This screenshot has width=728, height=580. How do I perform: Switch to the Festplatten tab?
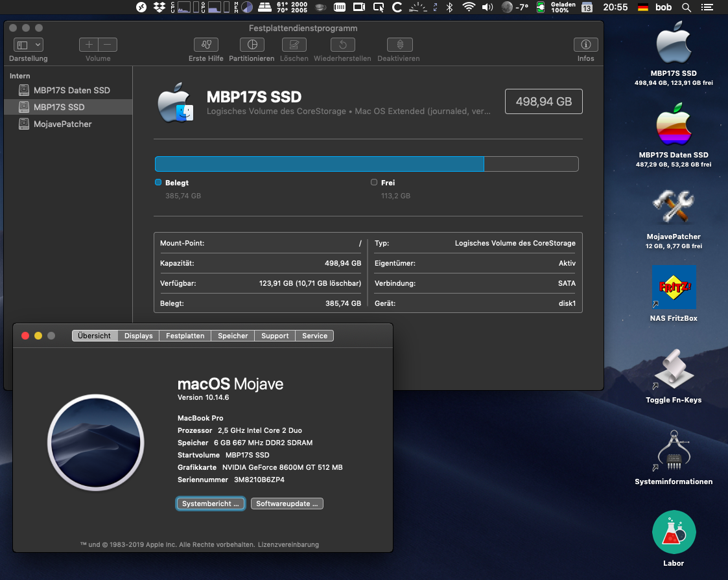pyautogui.click(x=185, y=336)
